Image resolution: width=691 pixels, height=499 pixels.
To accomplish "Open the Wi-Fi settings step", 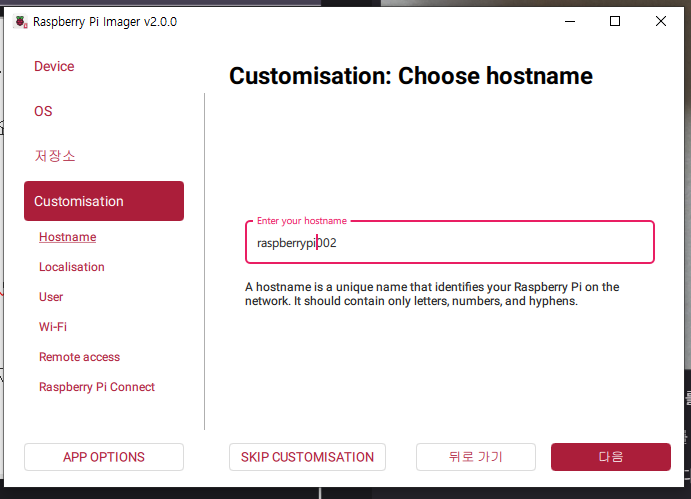I will click(x=53, y=327).
